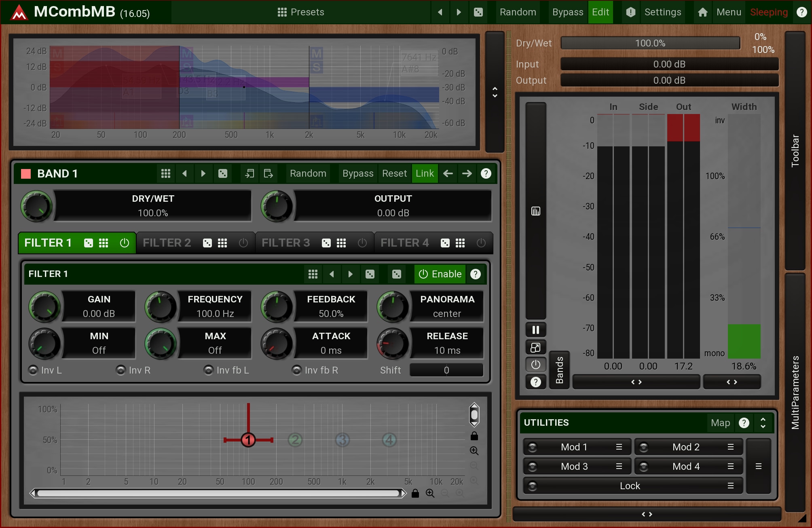Open the tall utilities menu lines button
Image resolution: width=812 pixels, height=528 pixels.
759,467
